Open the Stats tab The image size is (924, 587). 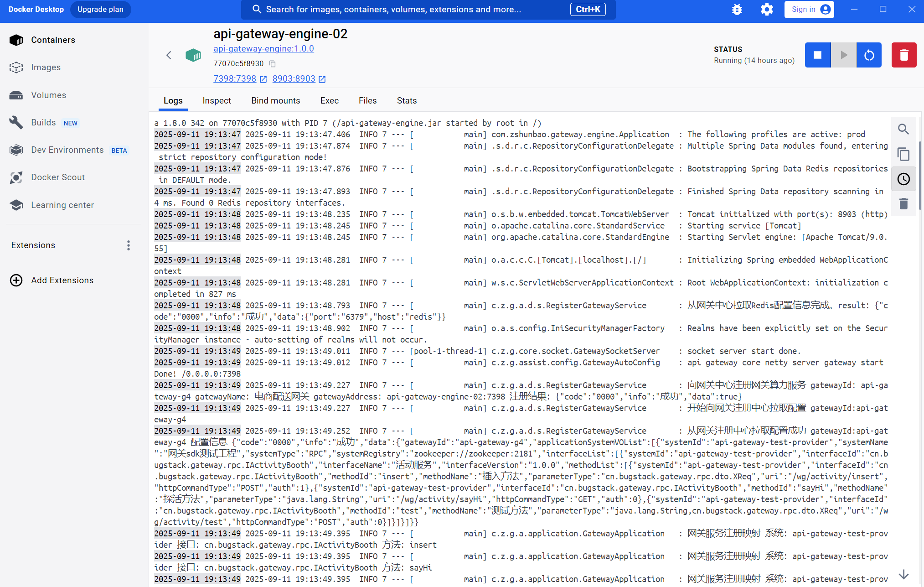[x=407, y=100]
